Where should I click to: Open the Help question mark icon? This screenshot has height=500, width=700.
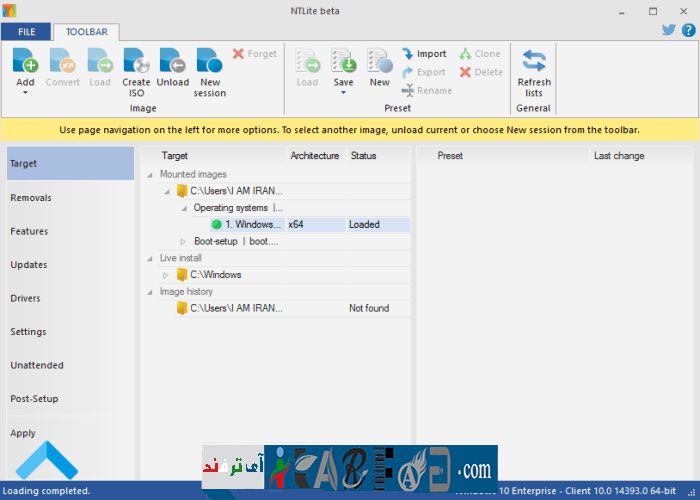(687, 30)
